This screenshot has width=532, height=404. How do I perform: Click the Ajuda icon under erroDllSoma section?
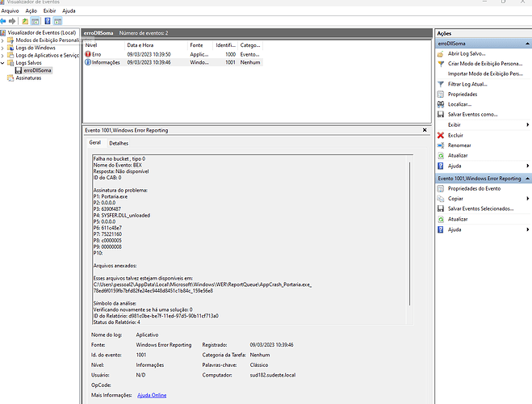tap(441, 166)
